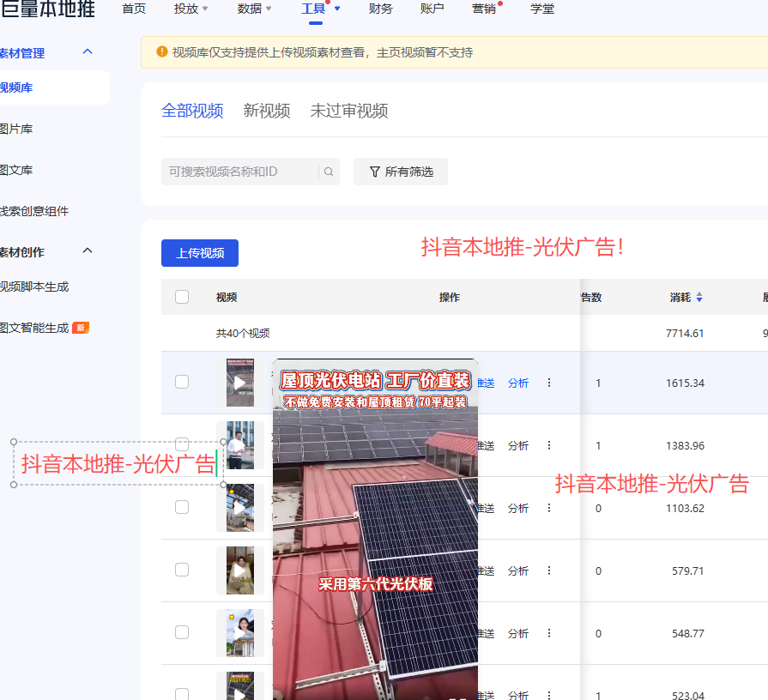Switch to 新视频 tab
This screenshot has width=768, height=700.
[267, 111]
